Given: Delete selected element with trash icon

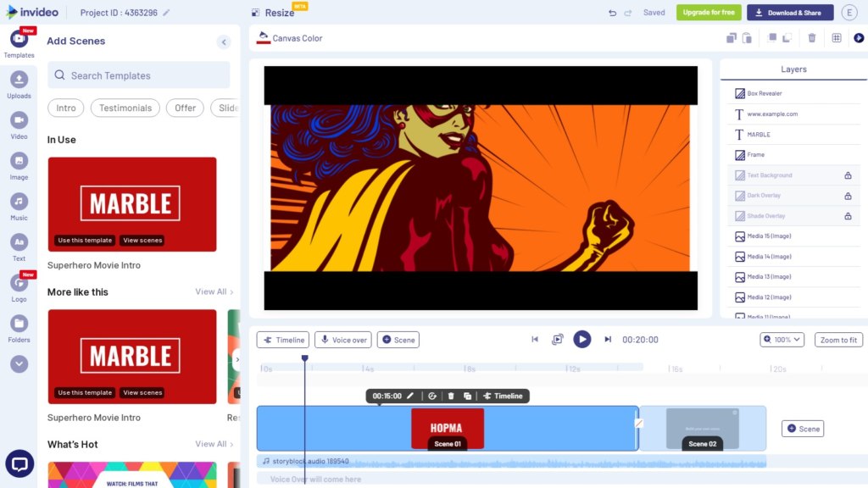Looking at the screenshot, I should pos(811,37).
